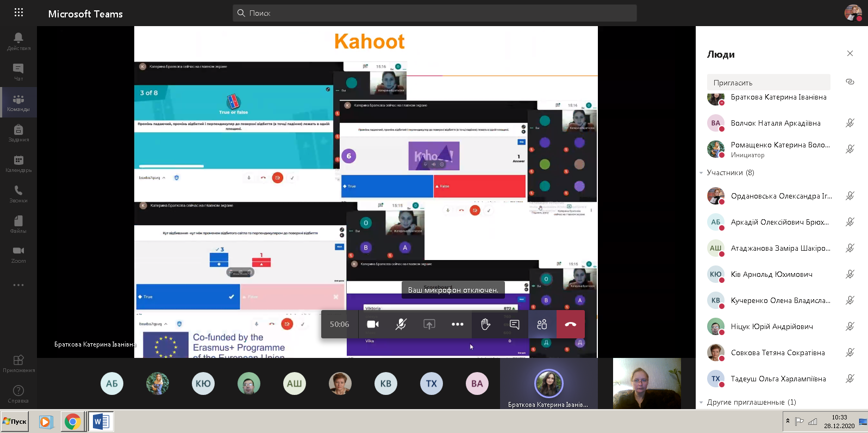Click your own video preview tile
868x433 pixels.
(647, 383)
